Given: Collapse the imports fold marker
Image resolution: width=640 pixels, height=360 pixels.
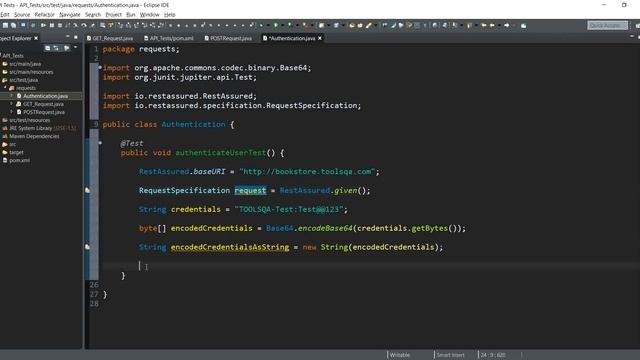Looking at the screenshot, I should coord(100,67).
